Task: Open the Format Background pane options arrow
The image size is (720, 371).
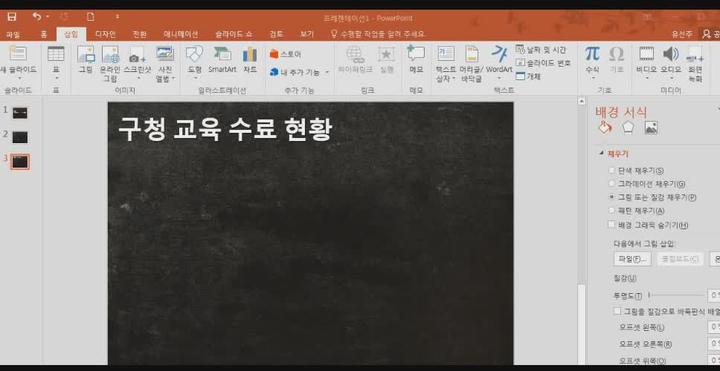Action: click(x=718, y=109)
